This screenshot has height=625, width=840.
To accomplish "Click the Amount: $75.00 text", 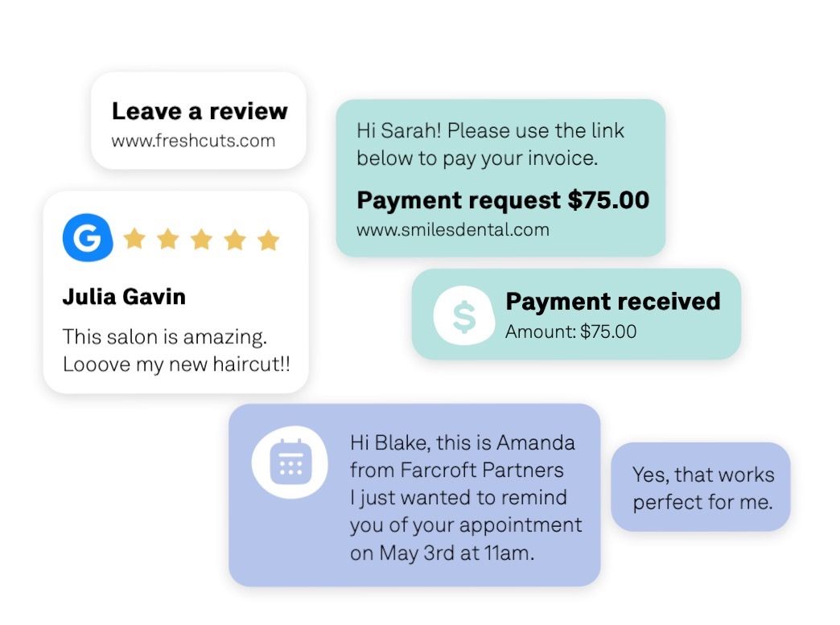I will point(571,331).
